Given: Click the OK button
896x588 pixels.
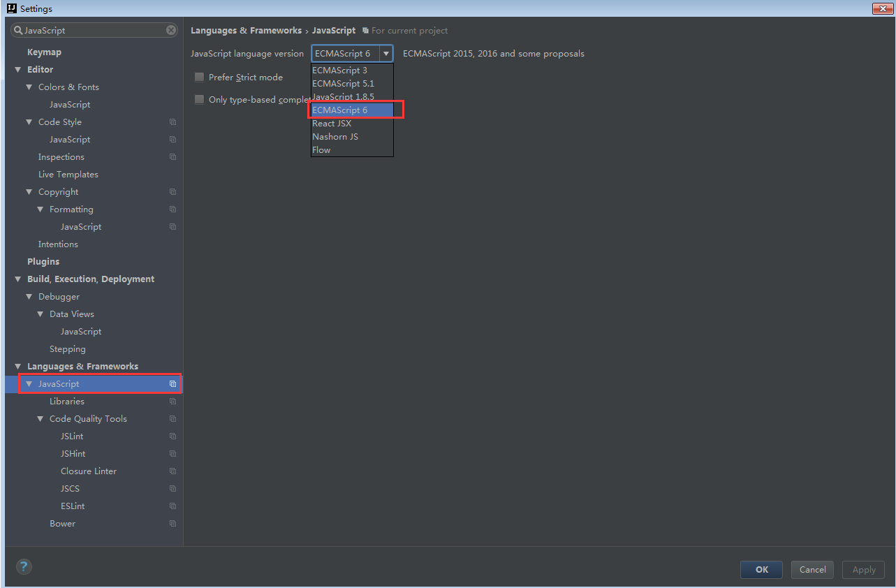Looking at the screenshot, I should click(761, 570).
